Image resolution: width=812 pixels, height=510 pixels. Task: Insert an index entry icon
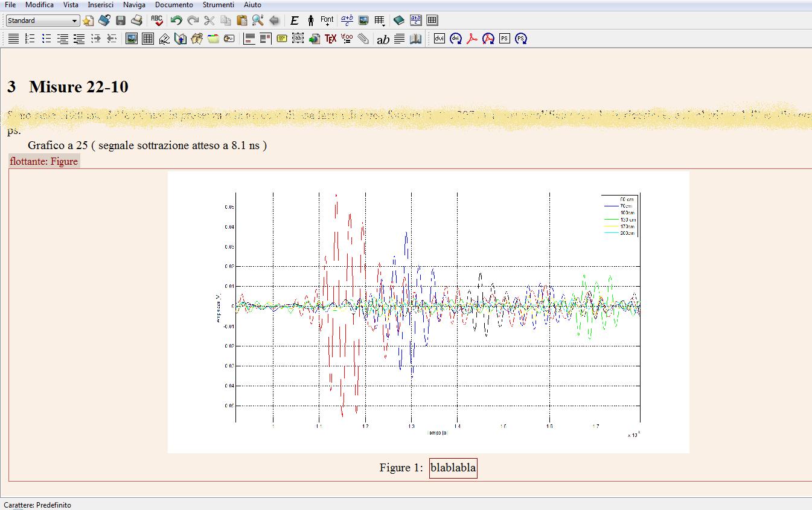pyautogui.click(x=213, y=39)
